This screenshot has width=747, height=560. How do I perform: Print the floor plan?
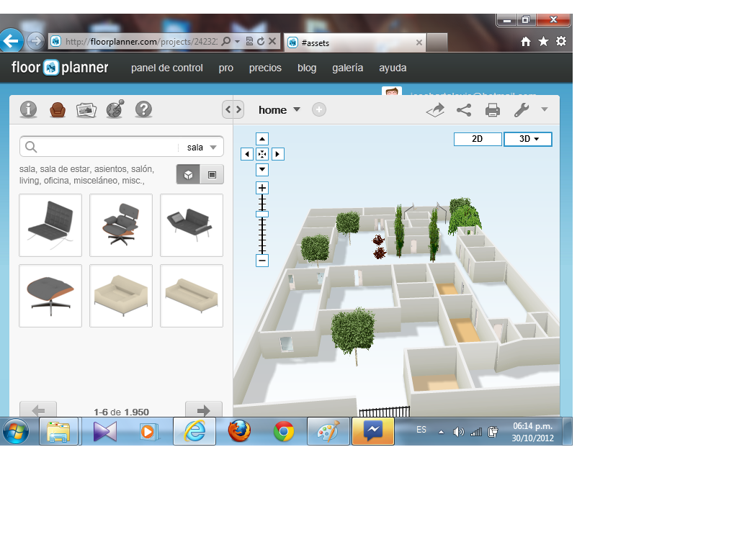click(x=493, y=110)
